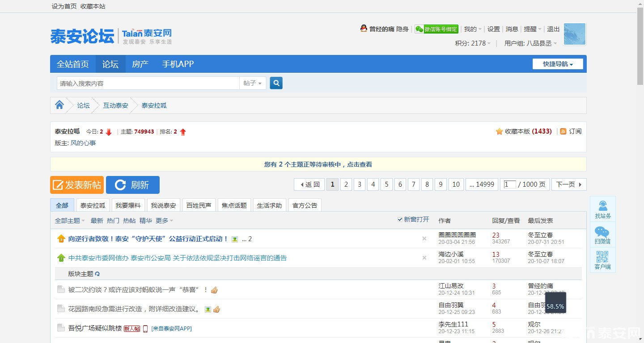Click the QQ penguin icon
644x343 pixels.
[364, 29]
